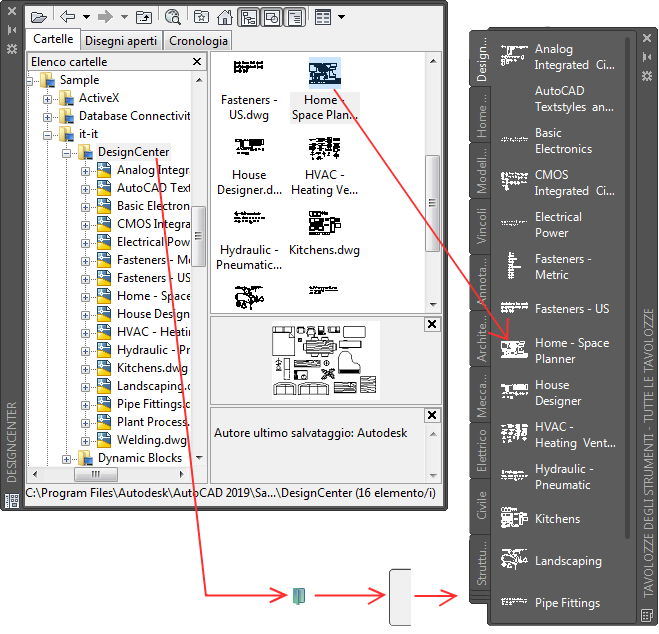
Task: Open the Views dropdown arrow
Action: (341, 17)
